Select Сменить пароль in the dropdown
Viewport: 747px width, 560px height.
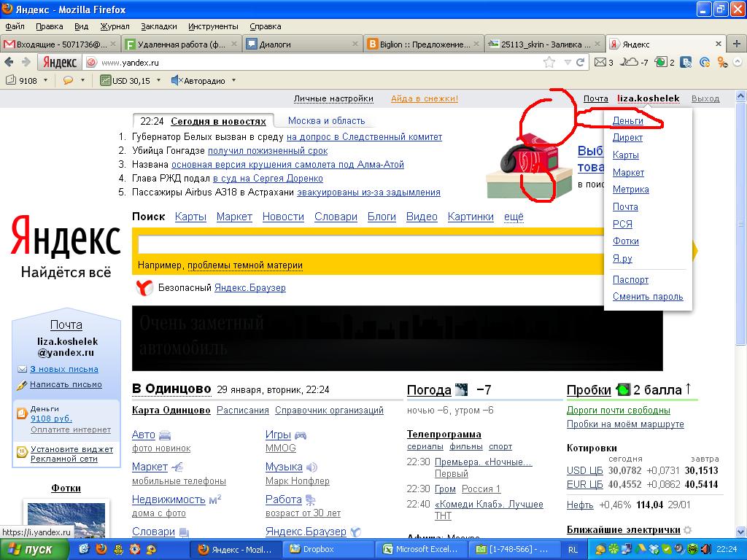pos(648,297)
